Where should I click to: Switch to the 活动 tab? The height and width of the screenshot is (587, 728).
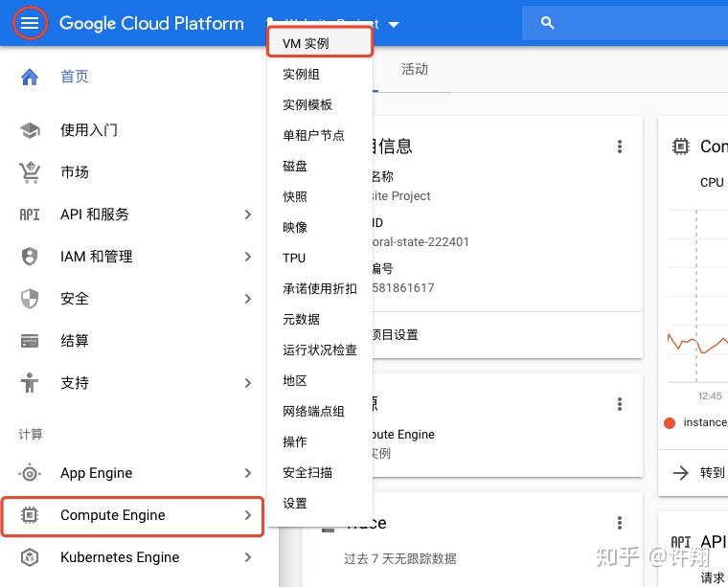coord(415,69)
